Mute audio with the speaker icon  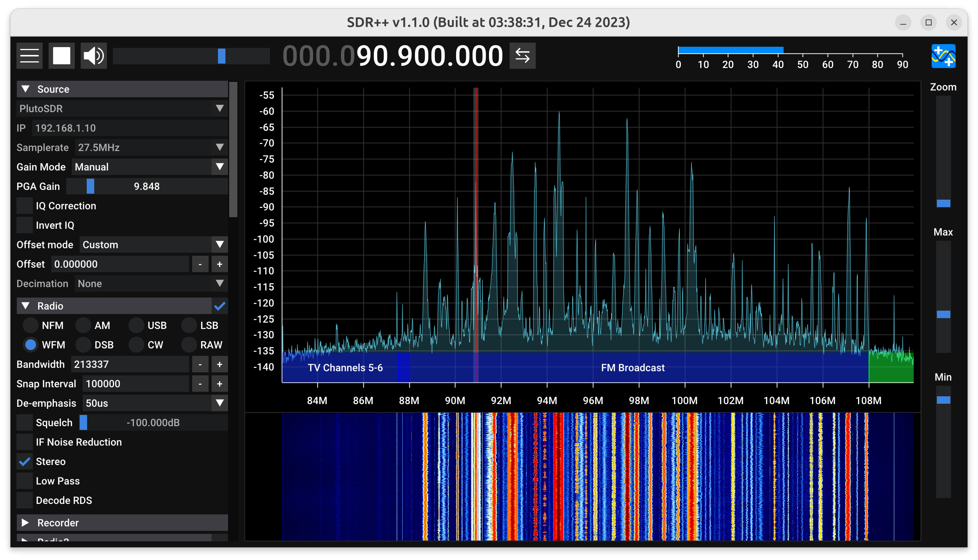pyautogui.click(x=93, y=56)
